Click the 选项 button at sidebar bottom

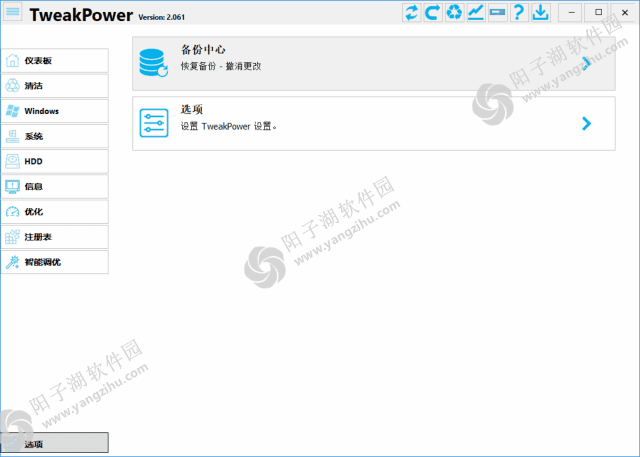(55, 443)
